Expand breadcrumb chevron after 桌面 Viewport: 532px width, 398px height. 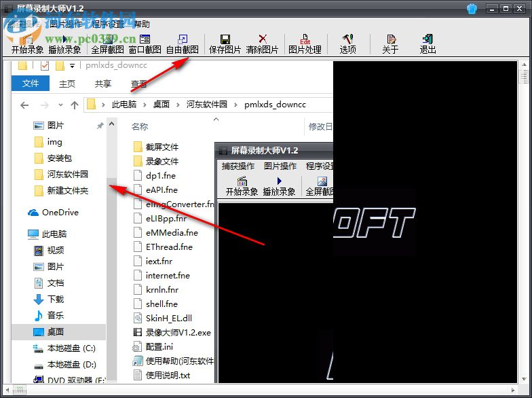178,105
